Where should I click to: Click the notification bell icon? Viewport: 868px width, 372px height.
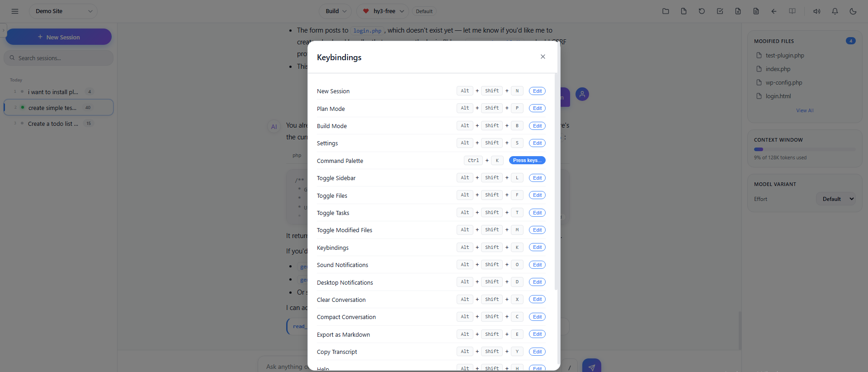tap(835, 11)
